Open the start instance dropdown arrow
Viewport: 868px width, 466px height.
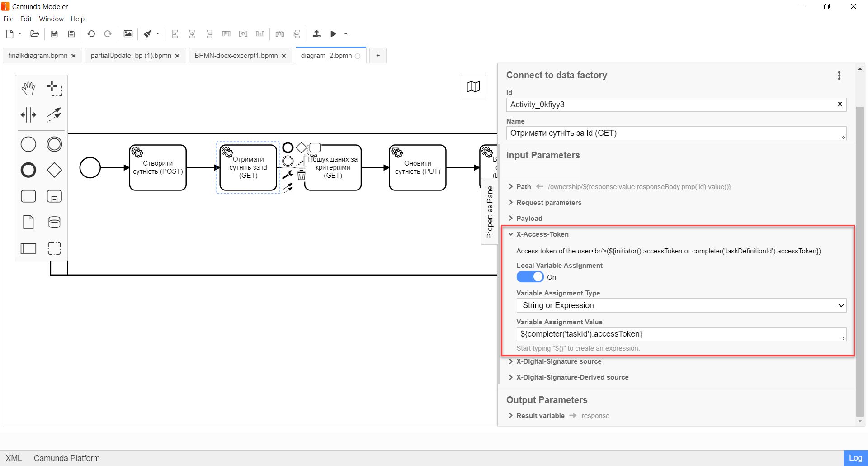(x=346, y=34)
